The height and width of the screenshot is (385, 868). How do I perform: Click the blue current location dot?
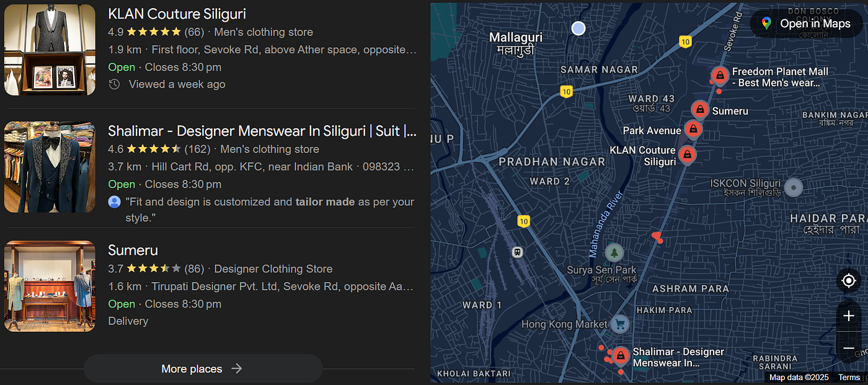pyautogui.click(x=578, y=28)
